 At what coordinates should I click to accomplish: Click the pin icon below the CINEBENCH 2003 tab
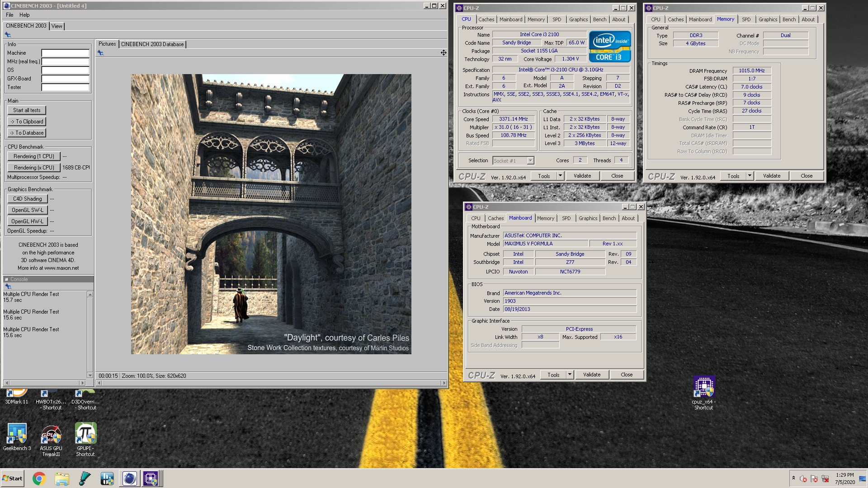pos(8,35)
